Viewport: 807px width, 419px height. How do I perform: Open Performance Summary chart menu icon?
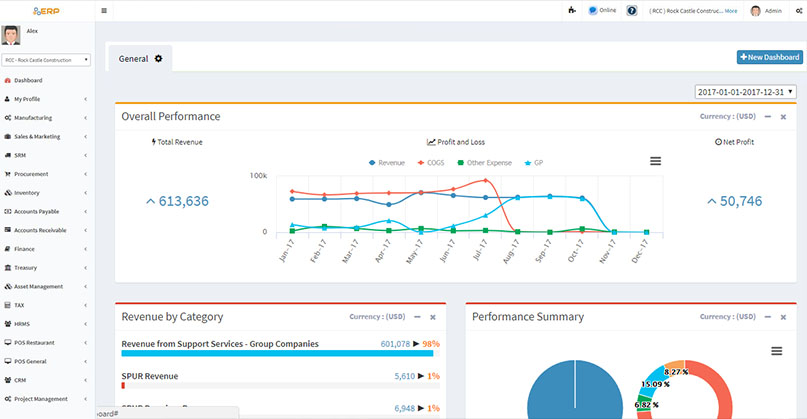pyautogui.click(x=777, y=351)
